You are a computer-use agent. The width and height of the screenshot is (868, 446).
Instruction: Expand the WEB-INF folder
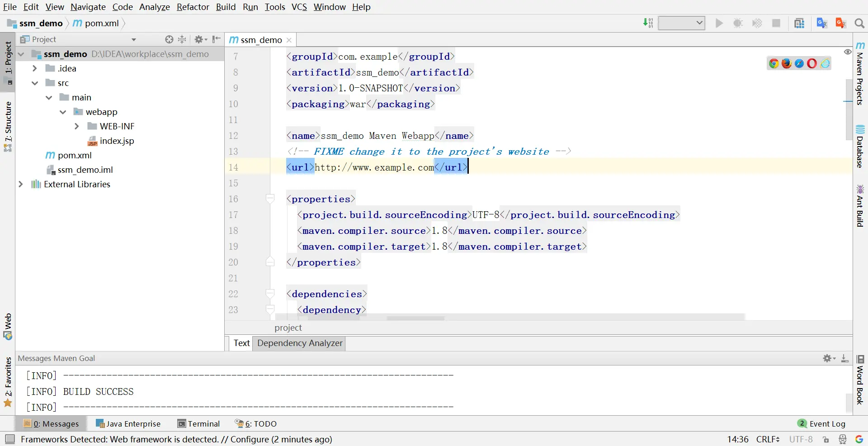tap(77, 126)
